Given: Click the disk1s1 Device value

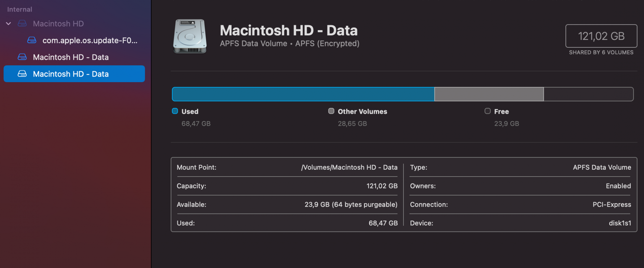Looking at the screenshot, I should point(620,223).
